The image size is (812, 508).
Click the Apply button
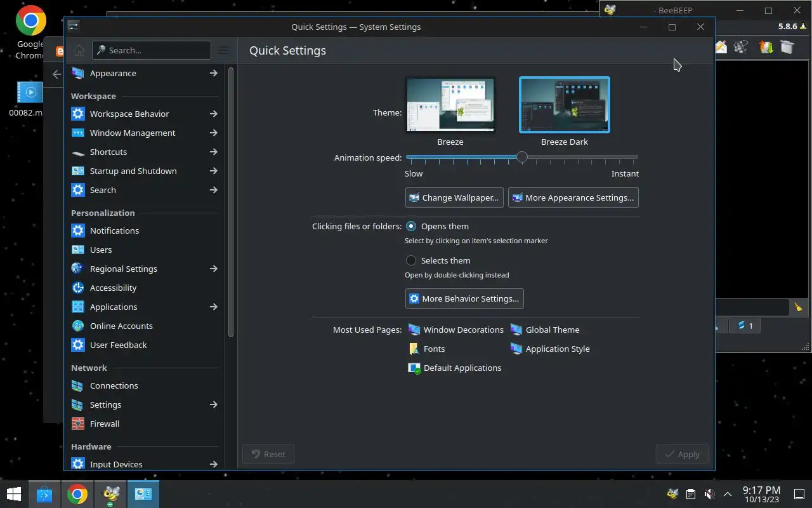[682, 454]
